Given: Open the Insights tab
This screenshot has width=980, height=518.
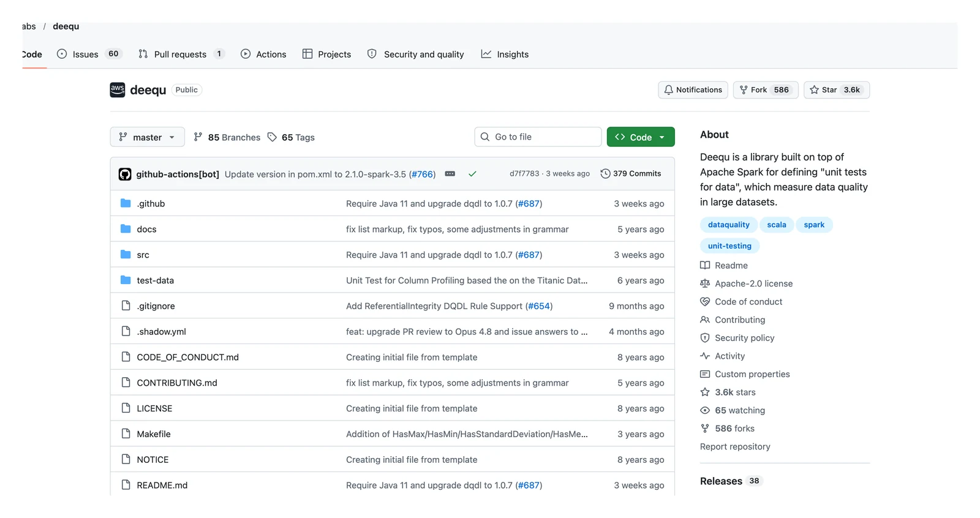Looking at the screenshot, I should point(505,54).
